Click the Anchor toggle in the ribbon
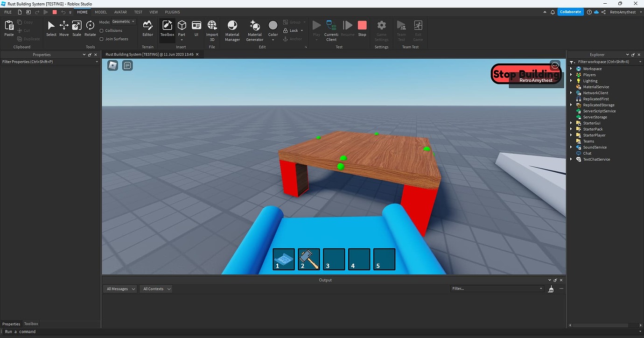Screen dimensions: 644x338 (293, 39)
